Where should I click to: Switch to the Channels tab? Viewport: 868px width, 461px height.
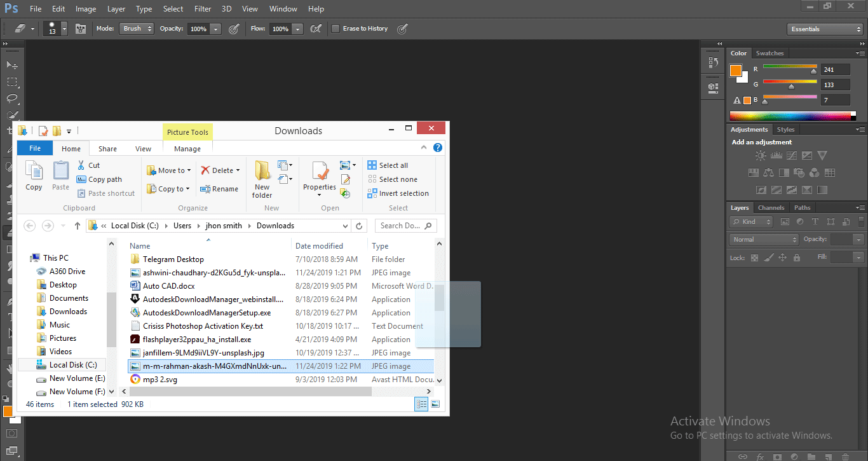coord(771,207)
